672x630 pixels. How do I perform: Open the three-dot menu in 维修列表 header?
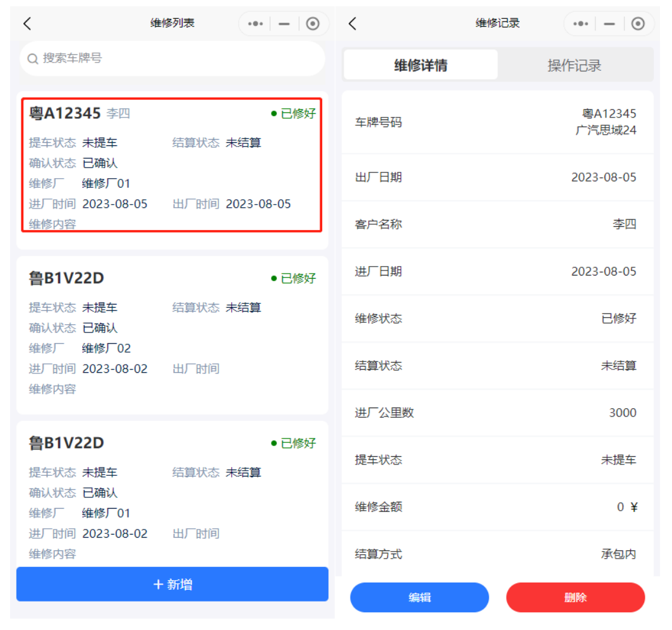coord(255,24)
